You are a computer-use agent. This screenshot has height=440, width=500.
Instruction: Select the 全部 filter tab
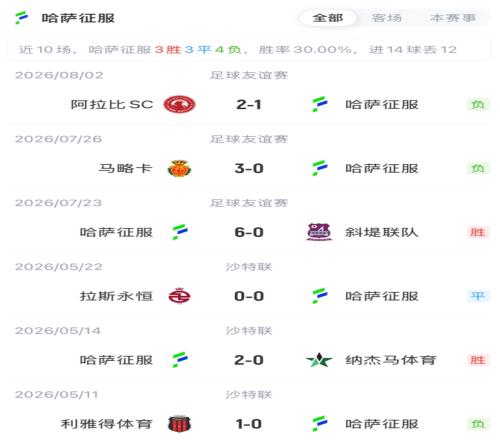[x=328, y=18]
